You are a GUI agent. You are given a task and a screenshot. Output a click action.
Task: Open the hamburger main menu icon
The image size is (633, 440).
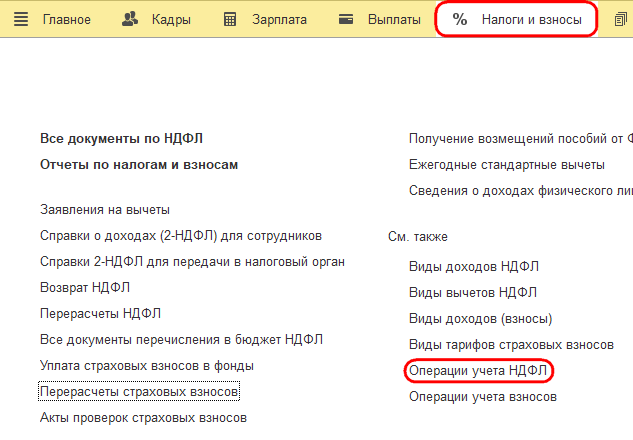21,19
